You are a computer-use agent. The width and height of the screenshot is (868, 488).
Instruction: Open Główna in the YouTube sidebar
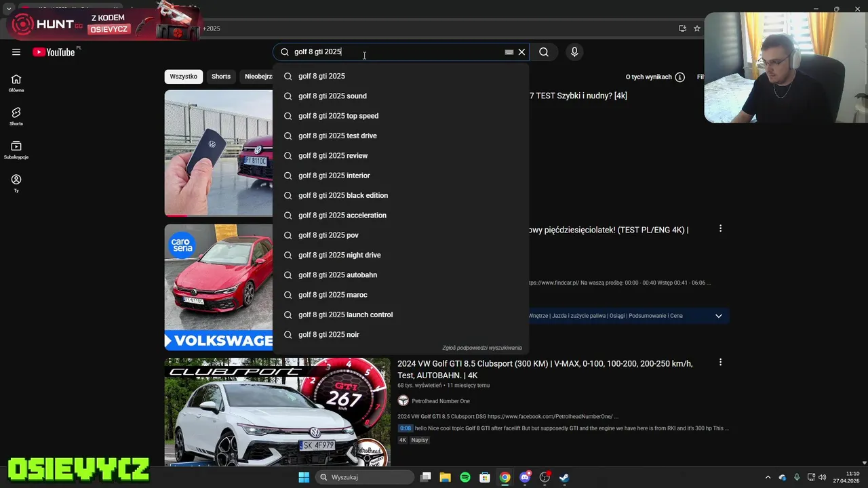tap(16, 83)
